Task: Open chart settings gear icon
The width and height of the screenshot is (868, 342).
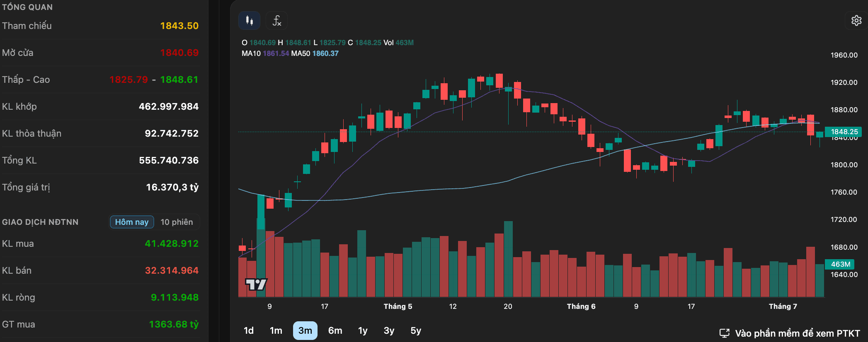Action: click(856, 20)
